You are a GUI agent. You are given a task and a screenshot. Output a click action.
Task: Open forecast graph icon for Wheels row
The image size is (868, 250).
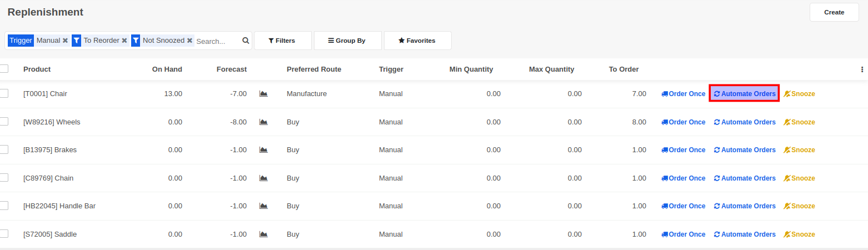[x=263, y=122]
